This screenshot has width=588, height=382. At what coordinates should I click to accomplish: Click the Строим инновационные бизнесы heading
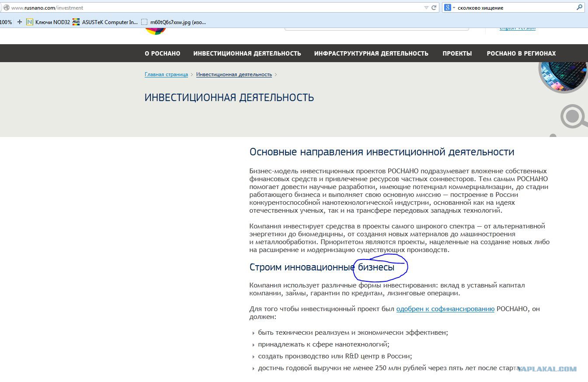click(322, 267)
